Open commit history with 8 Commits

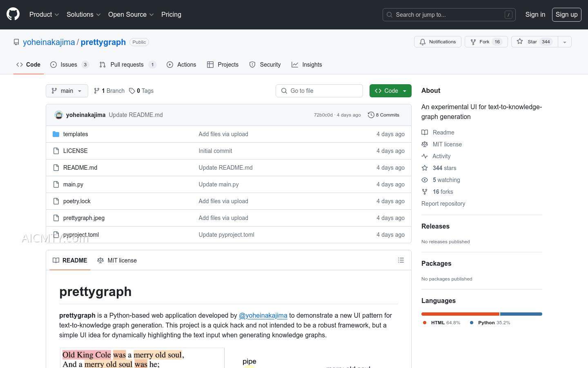tap(383, 115)
